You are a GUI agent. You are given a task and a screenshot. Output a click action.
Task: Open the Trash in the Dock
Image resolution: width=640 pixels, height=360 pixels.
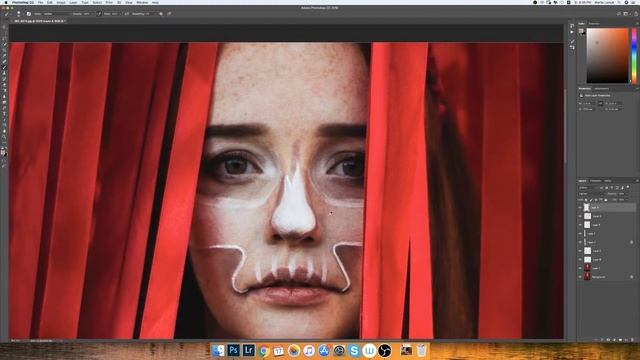point(421,350)
